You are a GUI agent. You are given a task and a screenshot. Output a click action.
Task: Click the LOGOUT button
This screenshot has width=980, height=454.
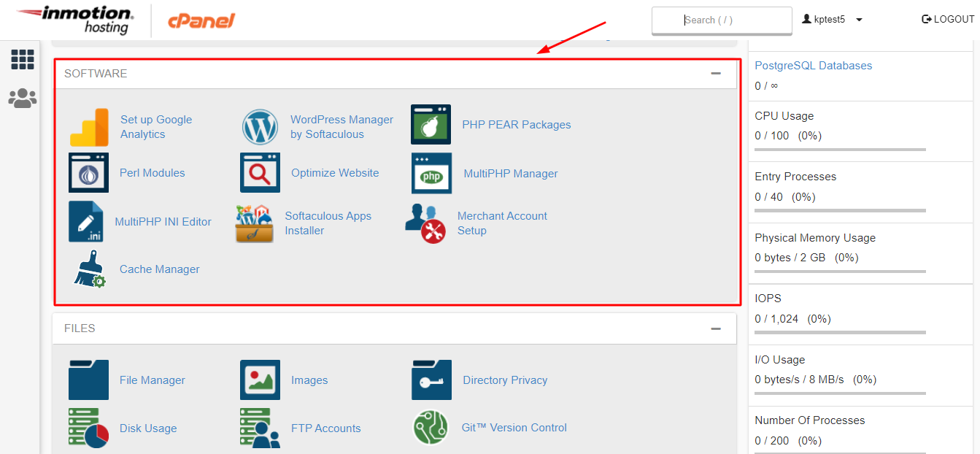[948, 20]
